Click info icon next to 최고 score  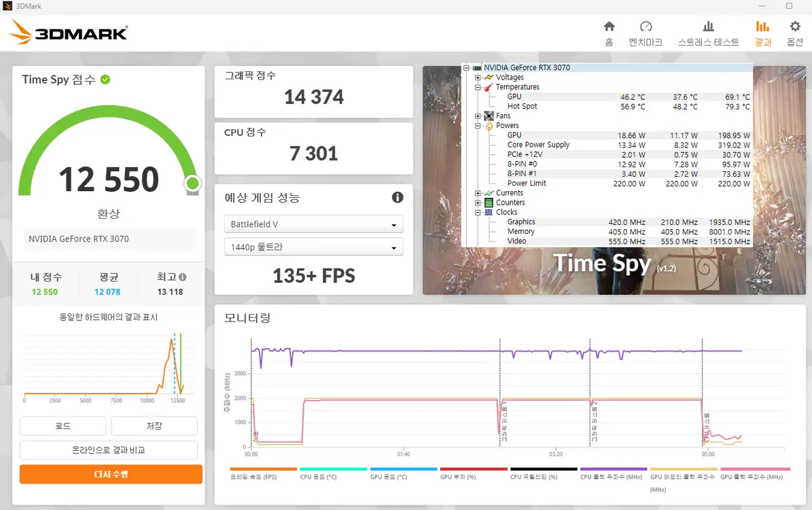tap(182, 277)
